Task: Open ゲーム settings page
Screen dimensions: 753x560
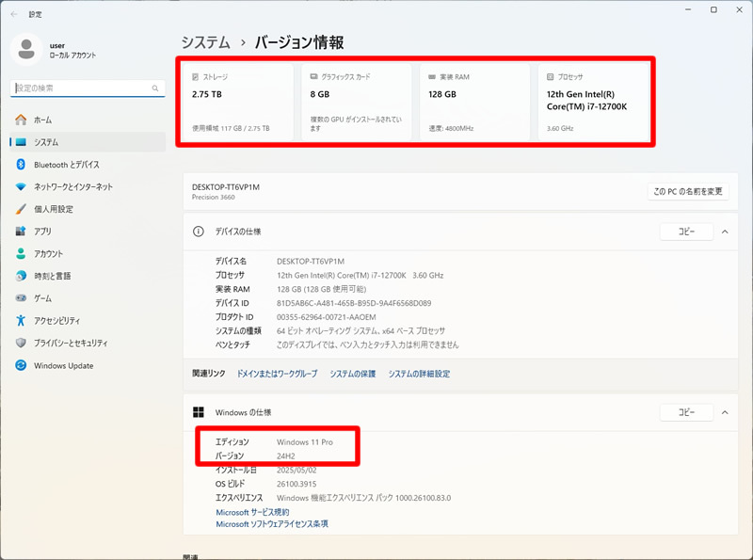Action: coord(88,297)
